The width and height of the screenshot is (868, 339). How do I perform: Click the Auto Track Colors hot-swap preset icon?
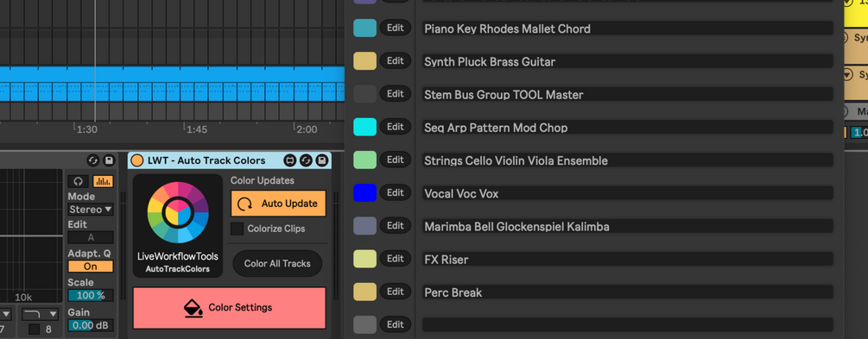(x=306, y=161)
